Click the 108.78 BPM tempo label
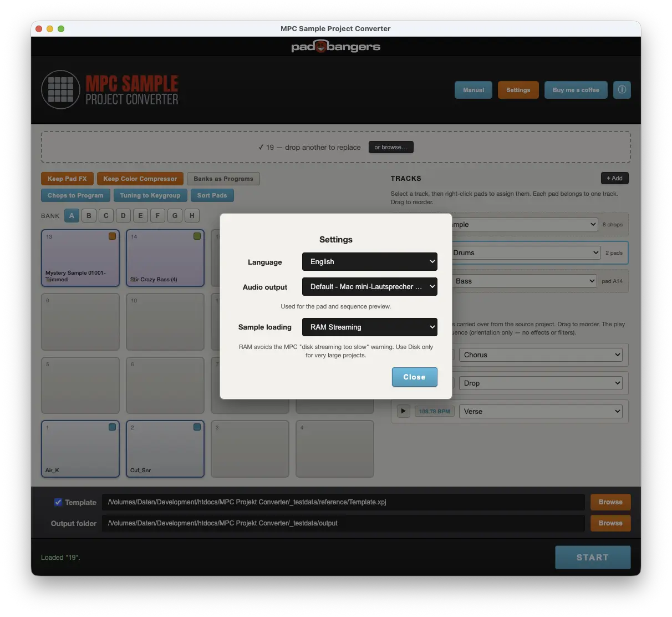The width and height of the screenshot is (672, 617). pyautogui.click(x=435, y=411)
